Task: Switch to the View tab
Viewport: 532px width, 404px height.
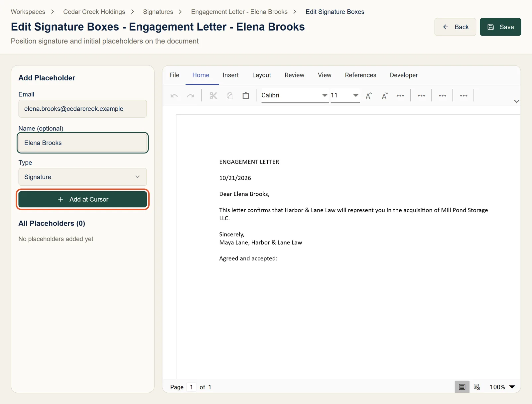Action: point(325,75)
